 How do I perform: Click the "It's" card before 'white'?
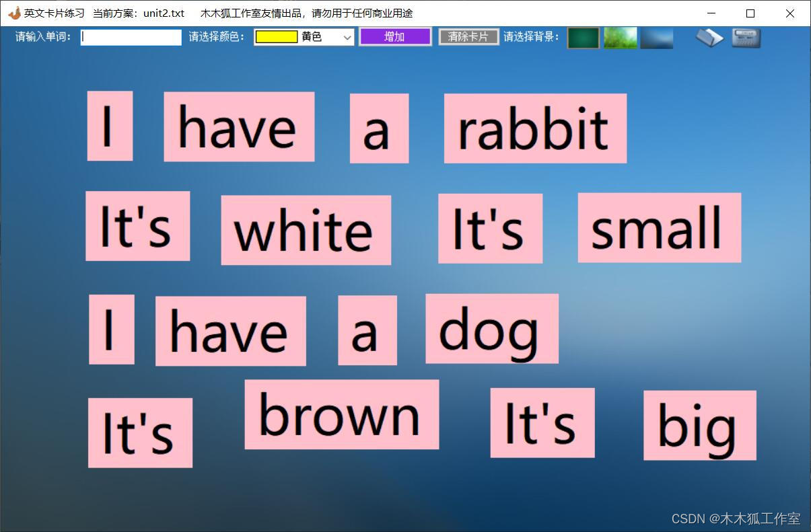click(138, 226)
